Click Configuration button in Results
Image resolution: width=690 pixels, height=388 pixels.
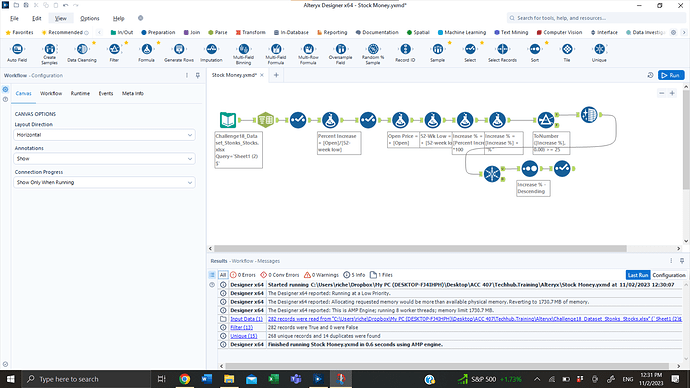click(669, 275)
